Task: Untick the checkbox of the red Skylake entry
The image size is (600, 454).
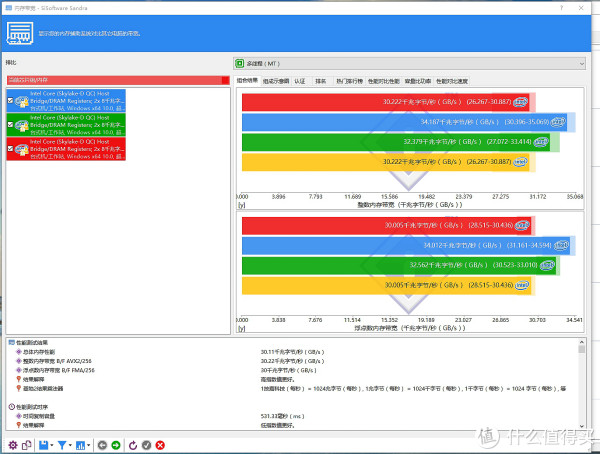Action: [x=10, y=149]
